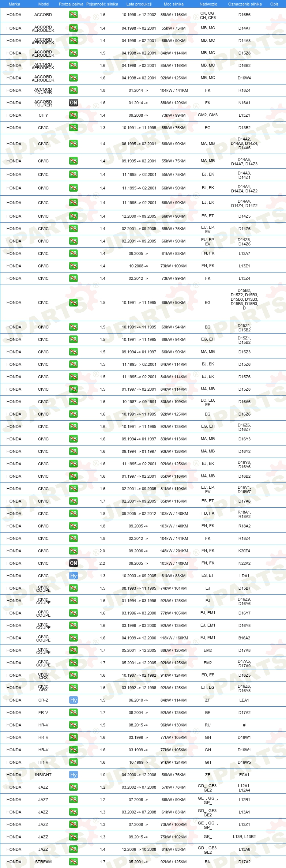Click the ZF body code cell
The image size is (286, 868).
click(208, 700)
